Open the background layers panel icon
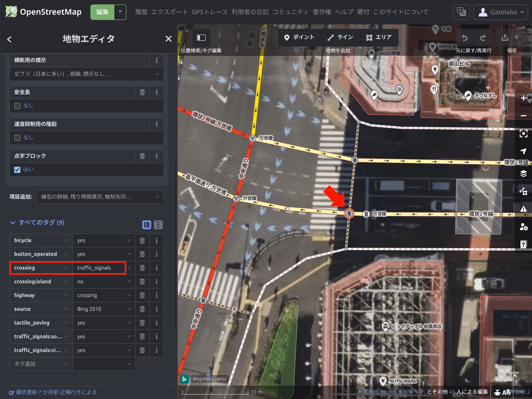The image size is (532, 399). point(524,173)
